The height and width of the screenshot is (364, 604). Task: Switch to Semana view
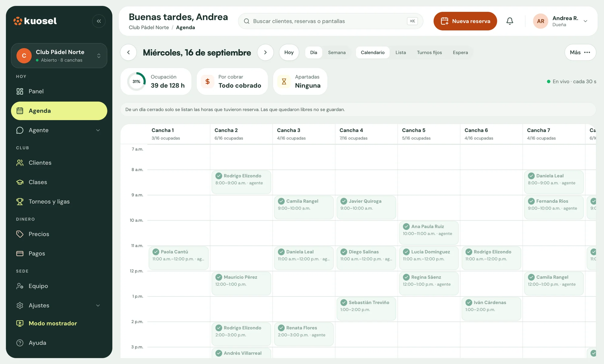337,53
